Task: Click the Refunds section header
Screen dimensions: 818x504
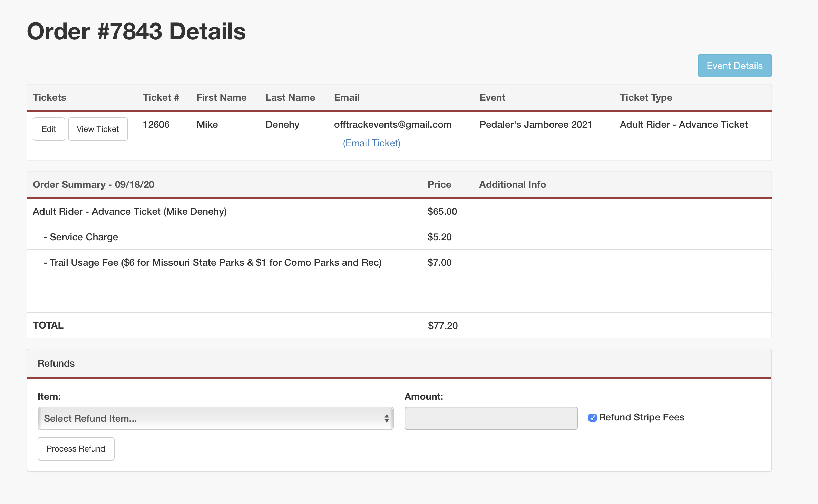Action: 56,363
